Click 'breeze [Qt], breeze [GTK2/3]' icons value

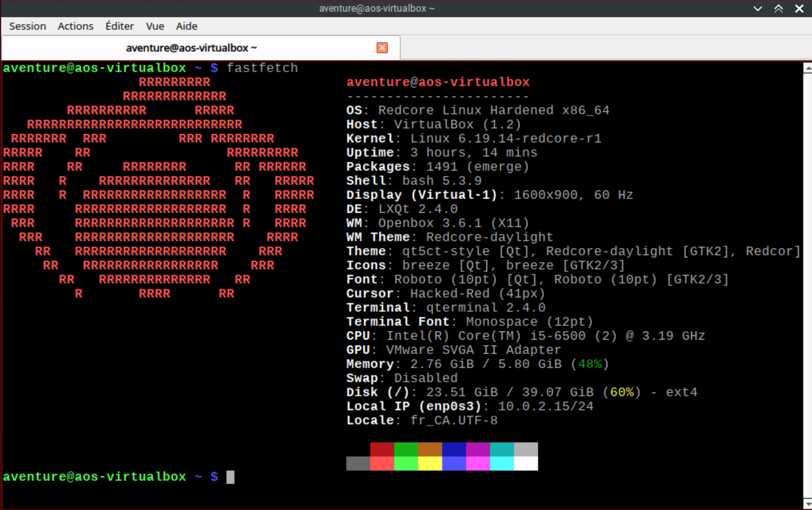[513, 266]
